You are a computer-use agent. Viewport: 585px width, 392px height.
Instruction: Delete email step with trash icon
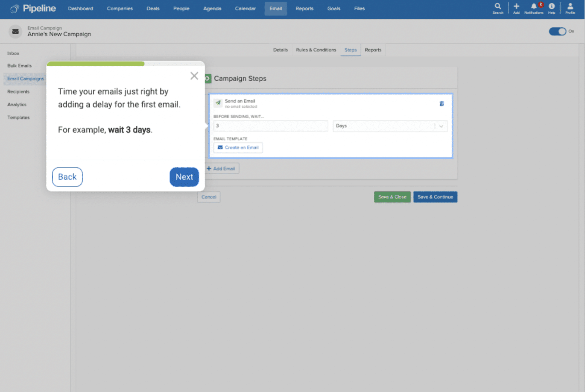pyautogui.click(x=442, y=104)
